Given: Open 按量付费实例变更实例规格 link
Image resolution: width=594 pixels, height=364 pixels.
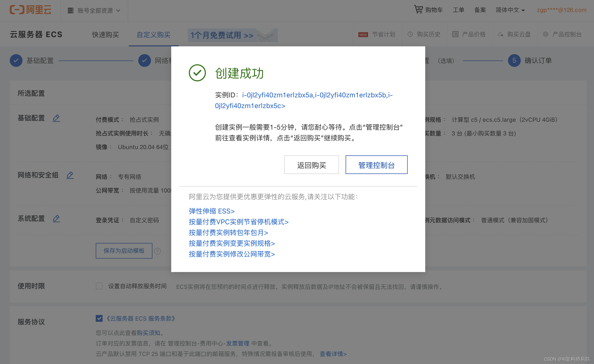Looking at the screenshot, I should (x=232, y=243).
